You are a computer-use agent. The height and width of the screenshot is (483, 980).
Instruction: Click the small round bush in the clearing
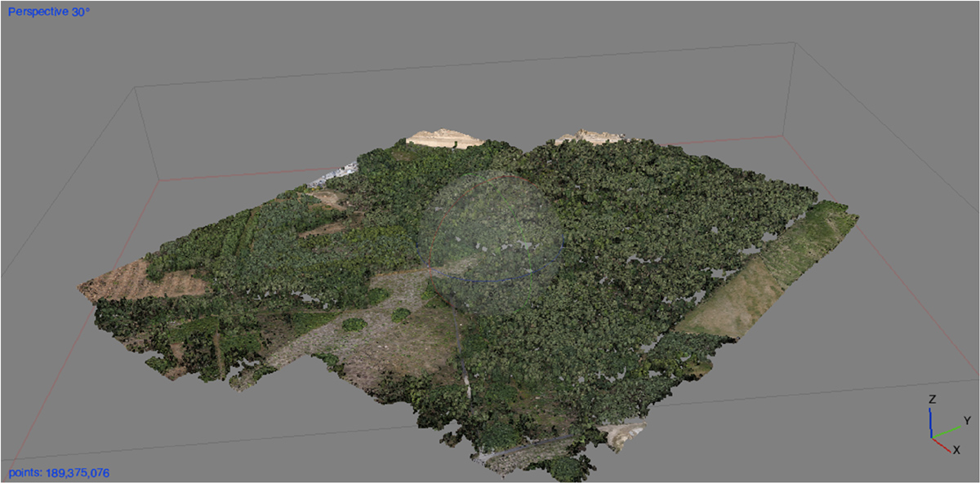pos(354,324)
